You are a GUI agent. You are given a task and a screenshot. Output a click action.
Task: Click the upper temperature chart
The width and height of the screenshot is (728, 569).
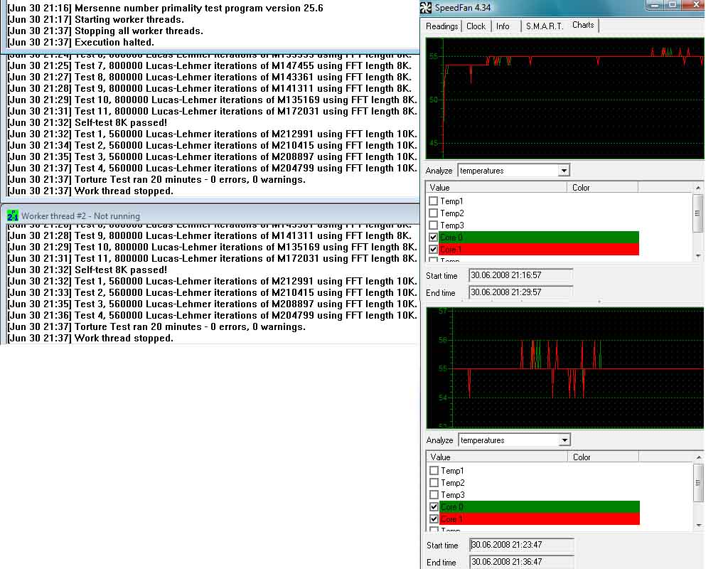[565, 98]
